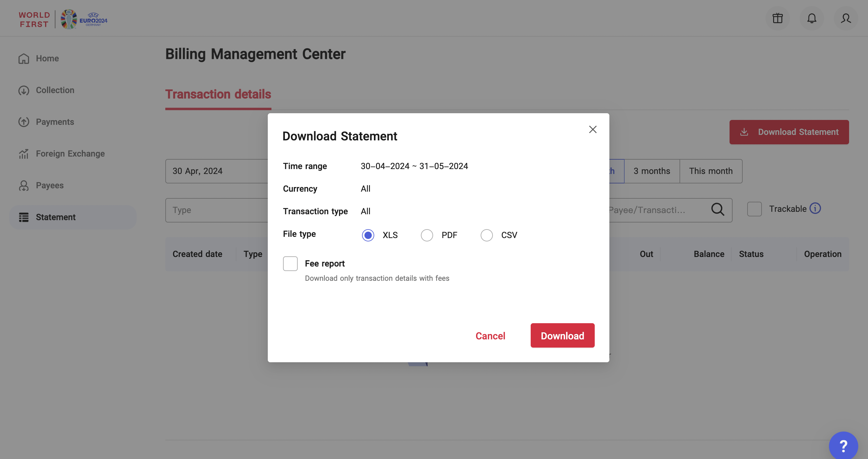
Task: Click the World First logo
Action: coord(34,20)
